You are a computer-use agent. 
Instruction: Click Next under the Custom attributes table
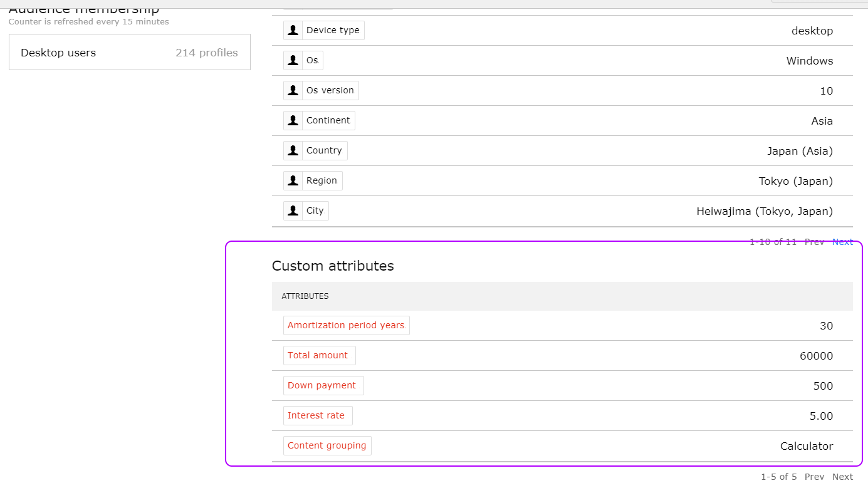[x=842, y=477]
